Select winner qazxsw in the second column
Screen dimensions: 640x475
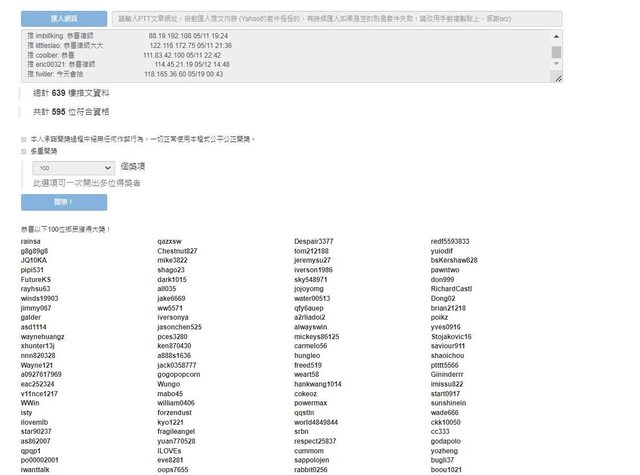pos(169,241)
